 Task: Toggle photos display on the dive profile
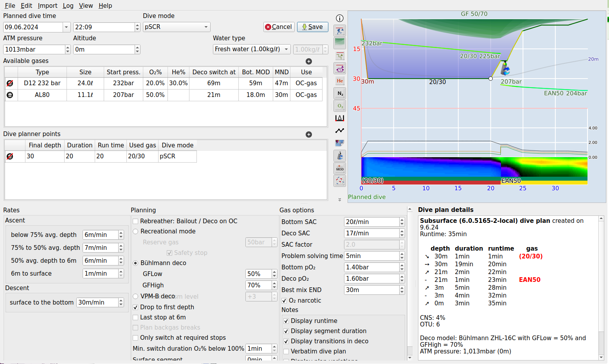point(339,143)
